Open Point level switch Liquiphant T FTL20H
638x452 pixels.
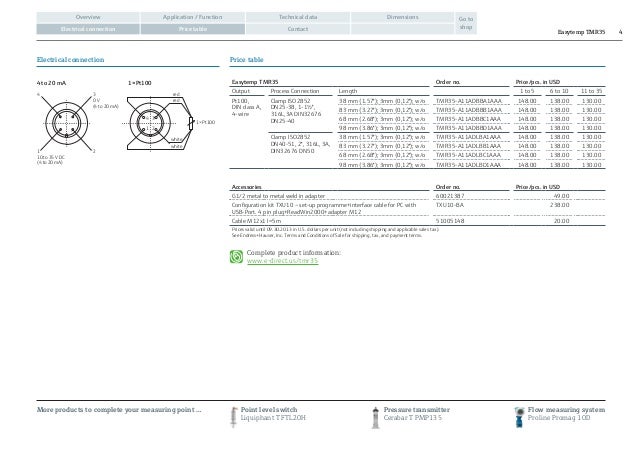[x=273, y=414]
